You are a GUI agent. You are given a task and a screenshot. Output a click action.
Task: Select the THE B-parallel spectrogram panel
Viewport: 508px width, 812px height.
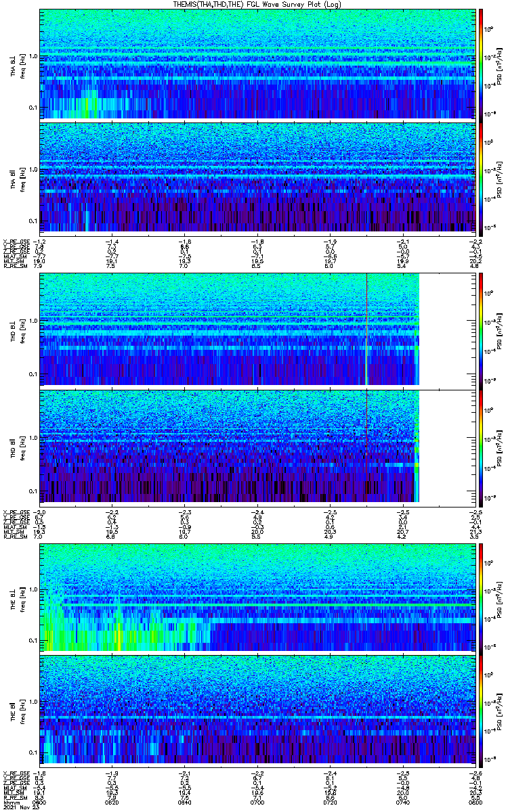pos(256,710)
